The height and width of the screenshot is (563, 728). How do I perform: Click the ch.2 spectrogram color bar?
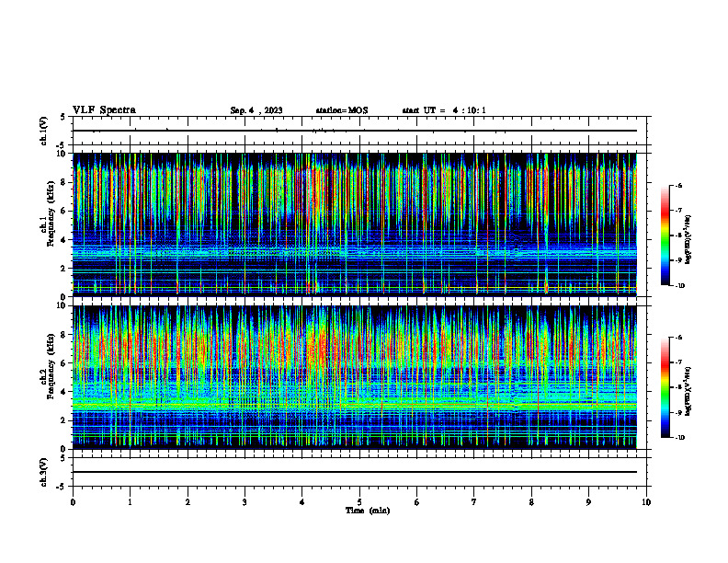point(665,387)
